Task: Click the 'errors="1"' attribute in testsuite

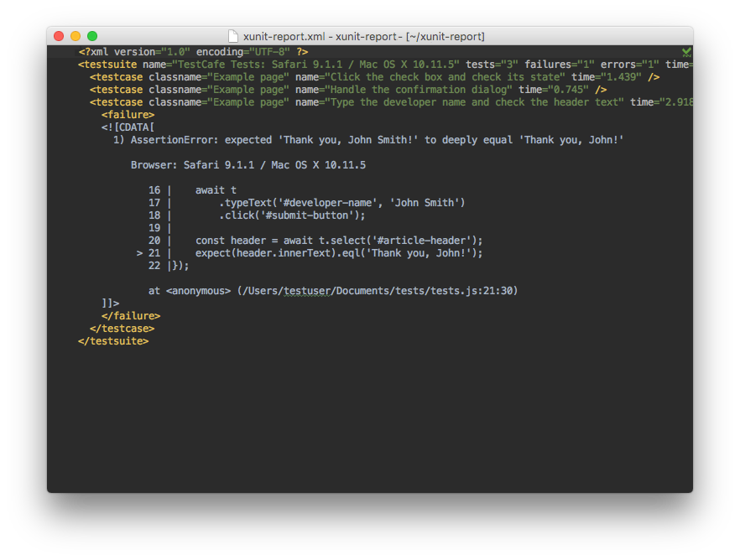Action: (629, 65)
